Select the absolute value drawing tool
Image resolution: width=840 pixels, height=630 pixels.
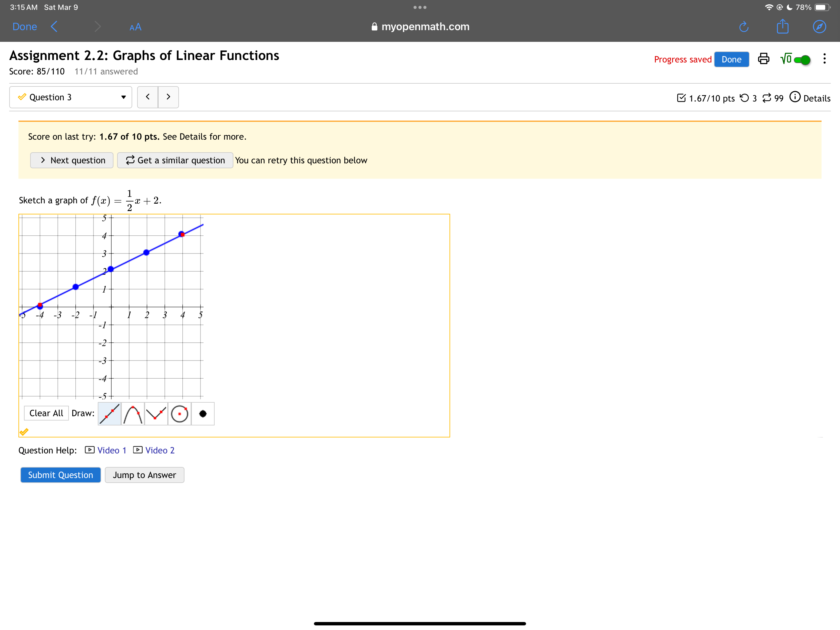pos(156,413)
